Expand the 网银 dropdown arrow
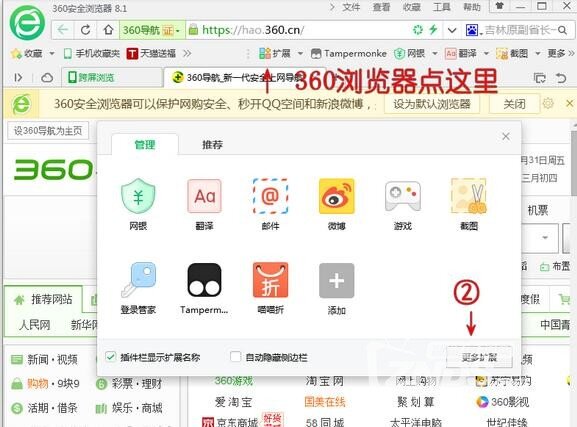This screenshot has width=577, height=427. [435, 54]
